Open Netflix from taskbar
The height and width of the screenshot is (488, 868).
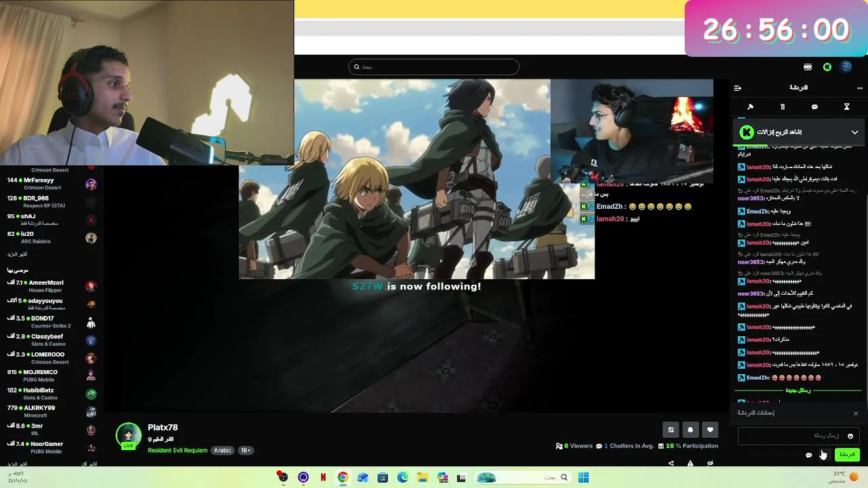323,478
